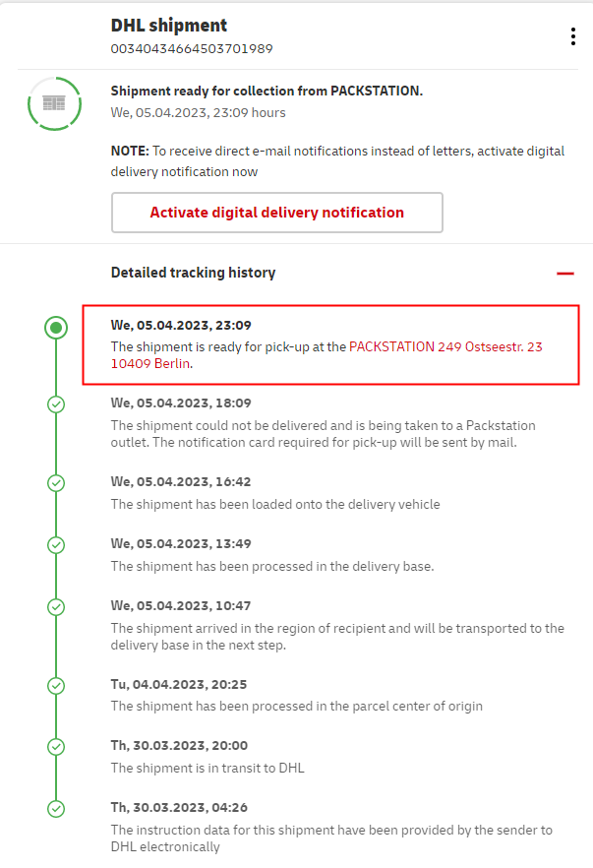Click the filled green current-status timeline marker
The image size is (593, 868).
tap(56, 327)
